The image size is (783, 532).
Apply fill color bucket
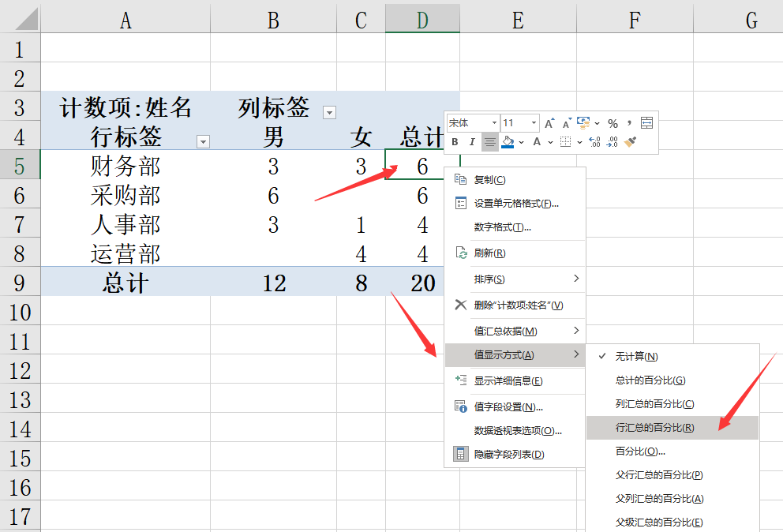(x=508, y=142)
